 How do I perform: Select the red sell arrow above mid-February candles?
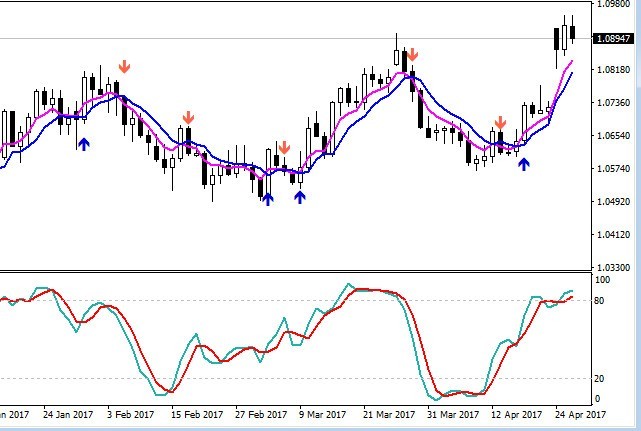point(188,118)
